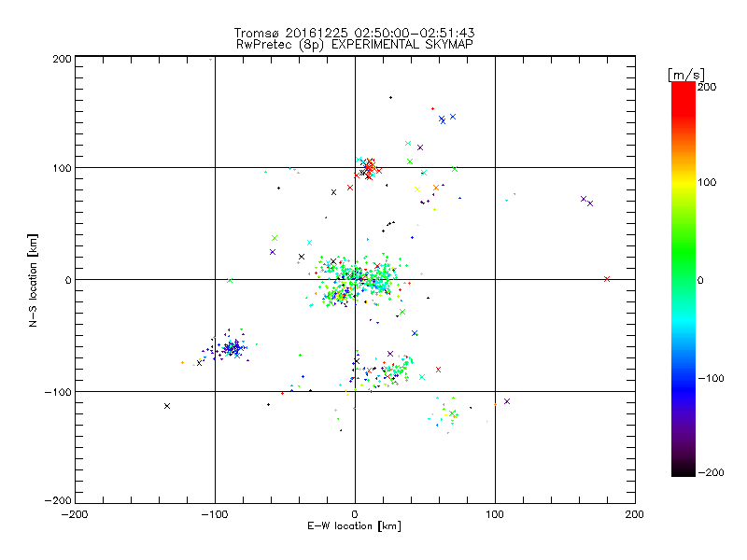Image resolution: width=747 pixels, height=560 pixels.
Task: Select the black cross marker at lower left near -135 km
Action: point(167,406)
